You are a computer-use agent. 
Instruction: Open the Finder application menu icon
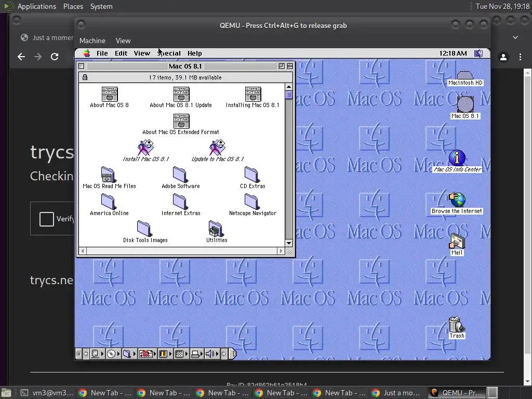[478, 54]
